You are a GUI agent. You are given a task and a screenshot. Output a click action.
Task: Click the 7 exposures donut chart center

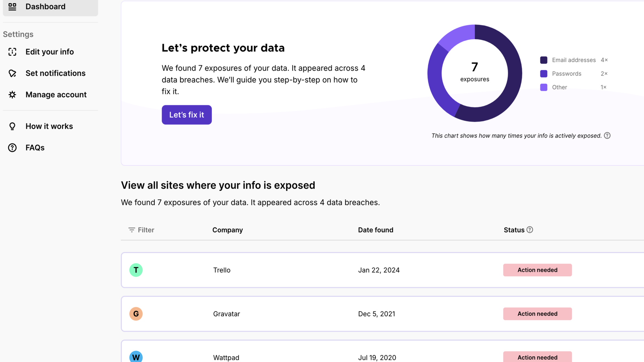point(475,72)
